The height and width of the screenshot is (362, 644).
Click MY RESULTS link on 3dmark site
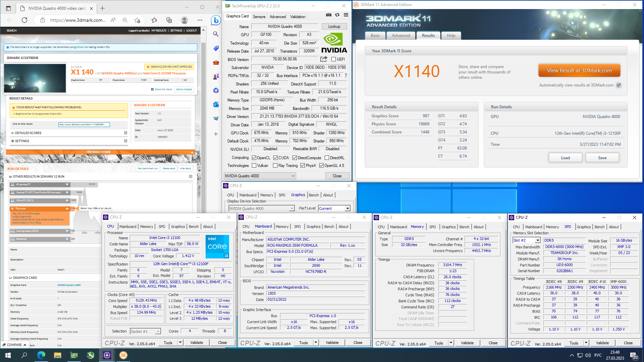(159, 31)
